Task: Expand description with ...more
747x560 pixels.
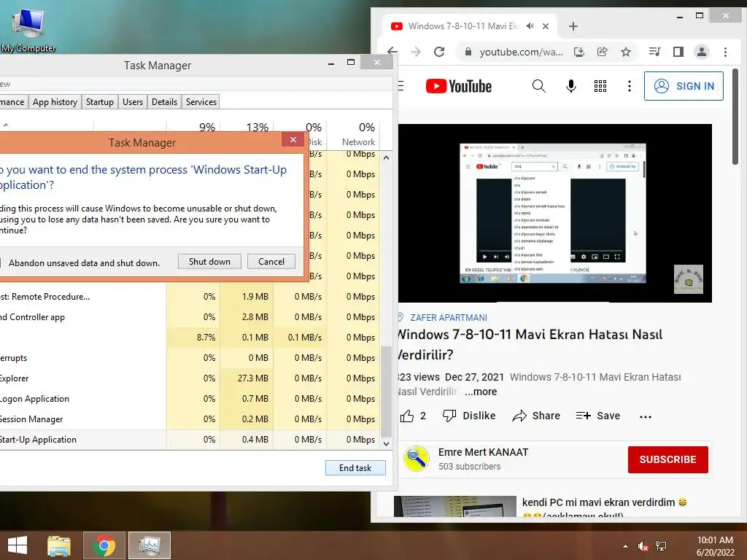Action: coord(481,392)
